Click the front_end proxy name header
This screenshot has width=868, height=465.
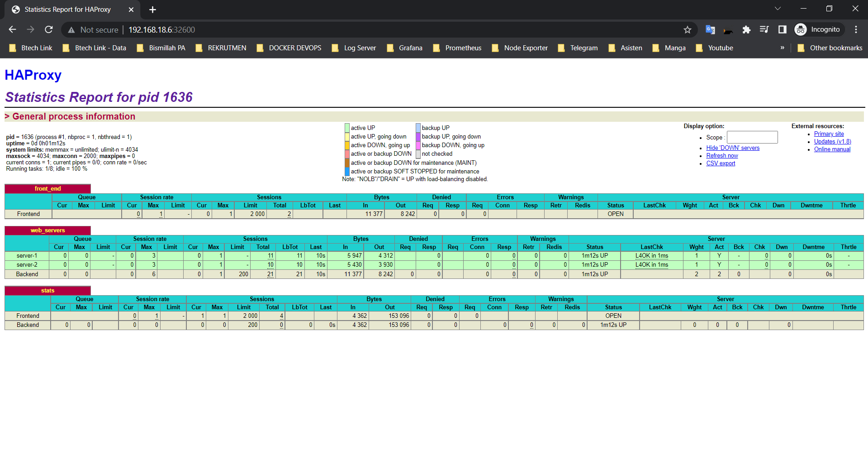[x=47, y=189]
